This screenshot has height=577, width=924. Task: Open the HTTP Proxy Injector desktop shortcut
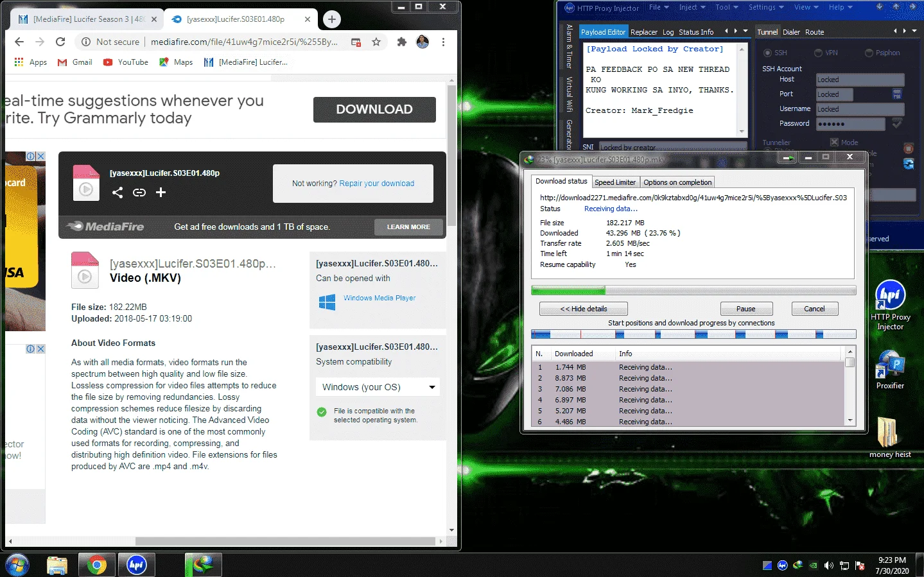[x=891, y=306]
